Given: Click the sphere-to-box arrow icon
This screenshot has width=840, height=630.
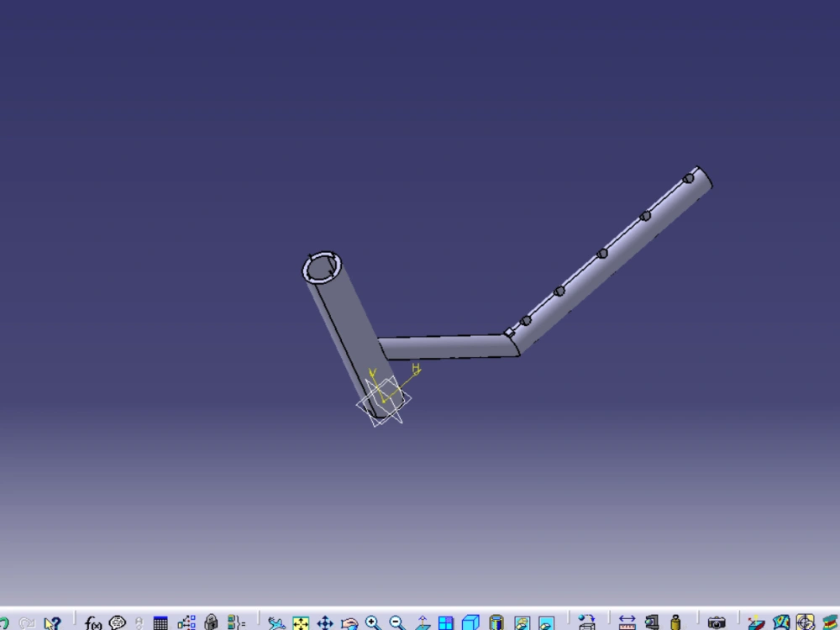Looking at the screenshot, I should point(586,622).
